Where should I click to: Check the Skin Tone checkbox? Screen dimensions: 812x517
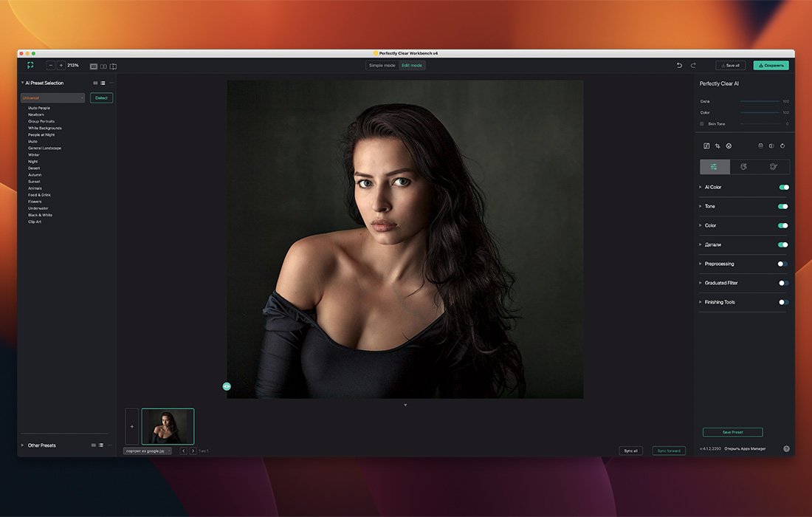pos(702,124)
